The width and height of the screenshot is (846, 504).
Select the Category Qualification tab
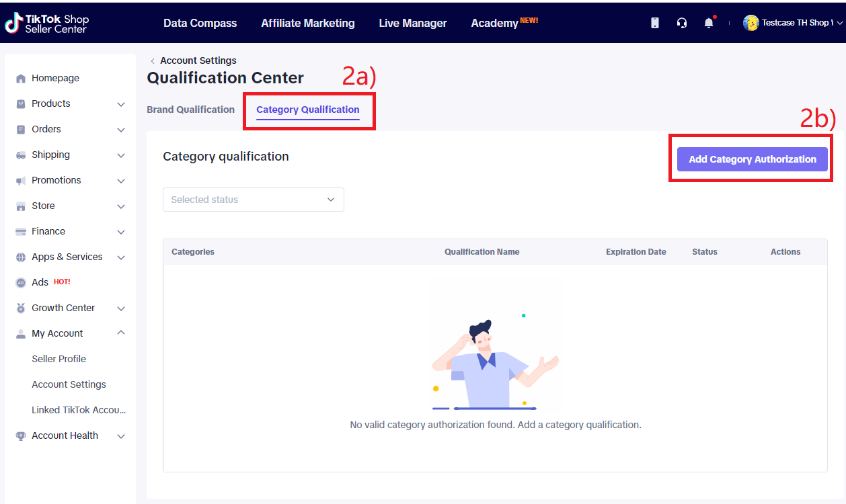tap(308, 110)
